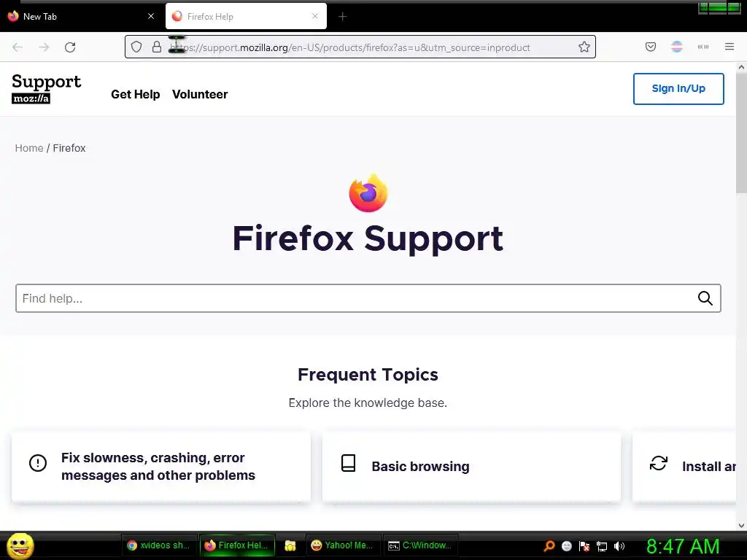This screenshot has height=560, width=747.
Task: Click the page scrollbar thumb
Action: pos(741,133)
